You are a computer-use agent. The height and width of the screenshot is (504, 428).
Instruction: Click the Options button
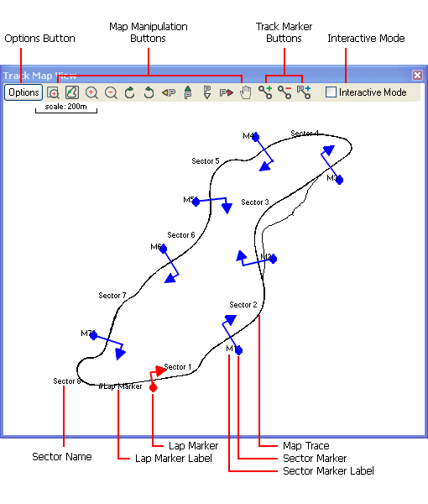23,92
